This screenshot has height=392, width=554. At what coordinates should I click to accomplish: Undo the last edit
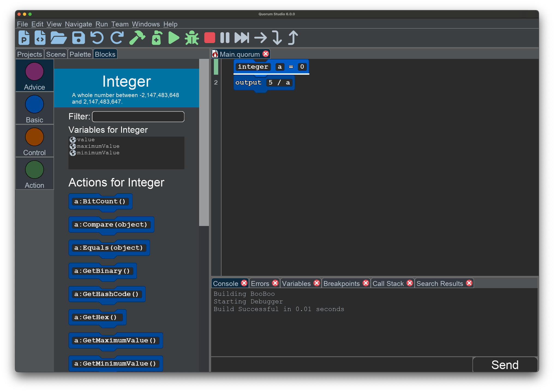click(97, 38)
